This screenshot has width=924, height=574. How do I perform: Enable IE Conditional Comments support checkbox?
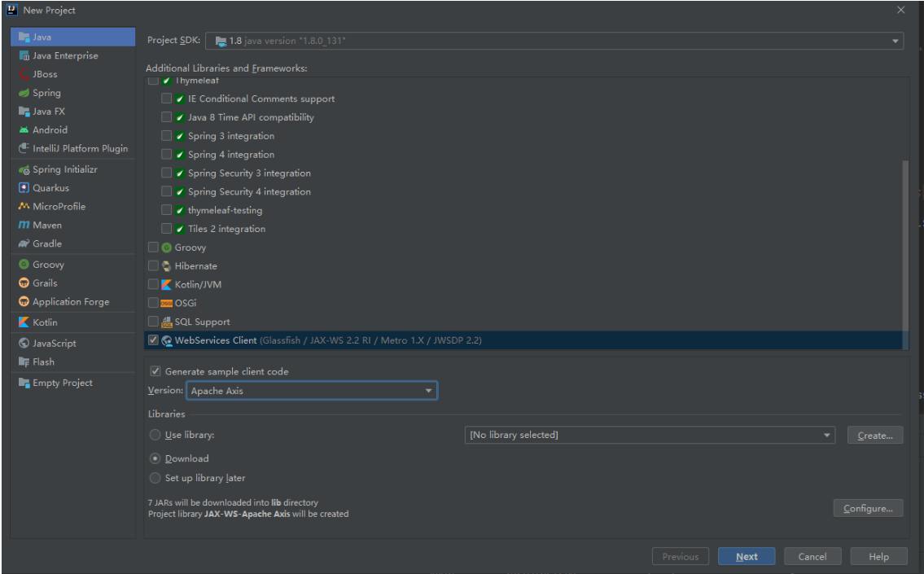[x=167, y=99]
